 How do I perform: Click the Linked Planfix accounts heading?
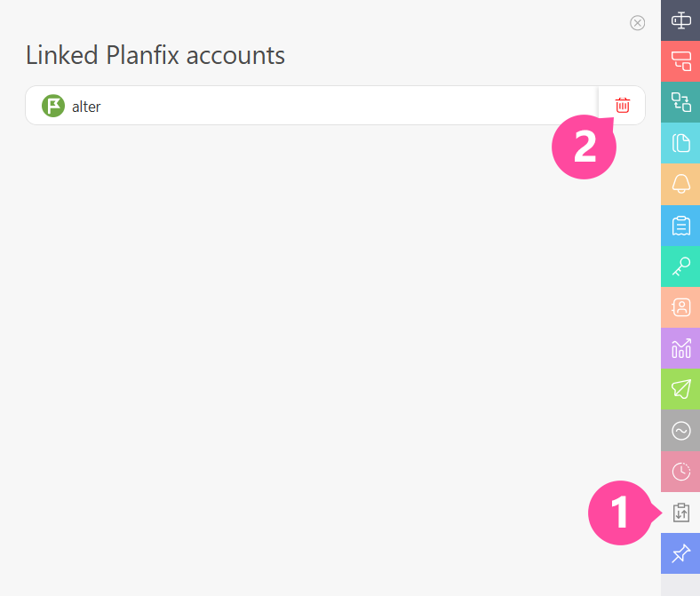point(155,55)
